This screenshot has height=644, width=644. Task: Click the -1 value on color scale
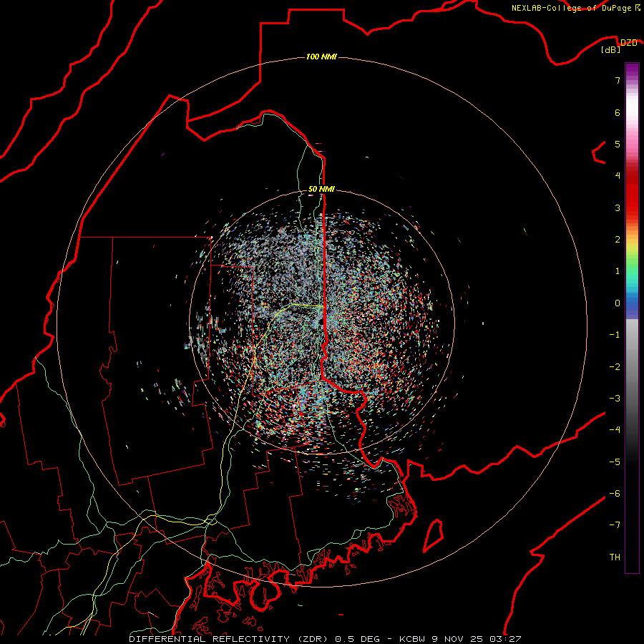coord(615,335)
